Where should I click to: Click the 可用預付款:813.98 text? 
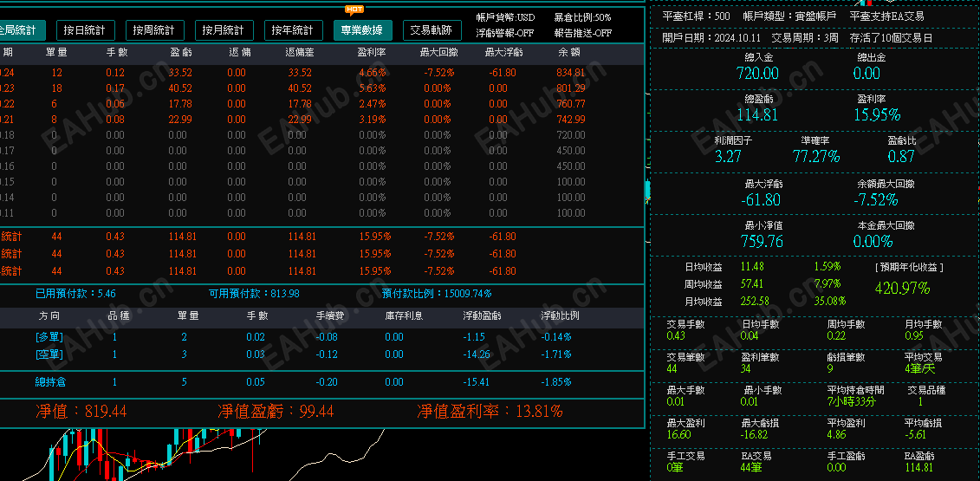[254, 293]
